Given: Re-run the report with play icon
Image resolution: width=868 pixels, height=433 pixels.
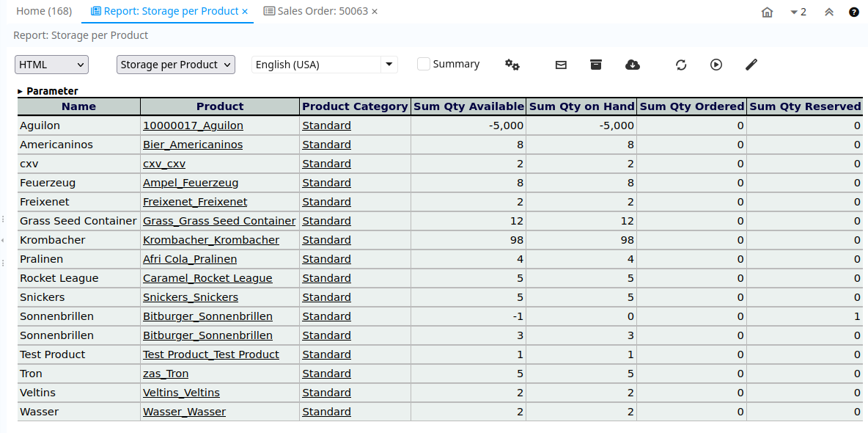Looking at the screenshot, I should (x=716, y=65).
